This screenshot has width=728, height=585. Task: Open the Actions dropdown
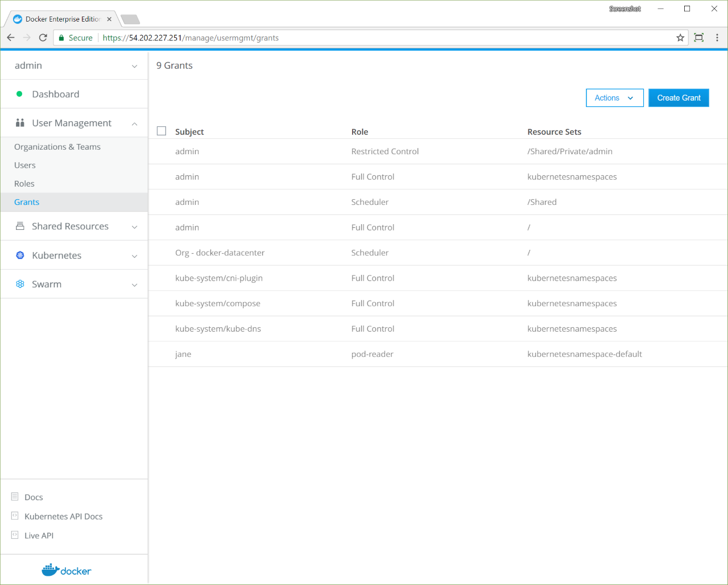[614, 98]
